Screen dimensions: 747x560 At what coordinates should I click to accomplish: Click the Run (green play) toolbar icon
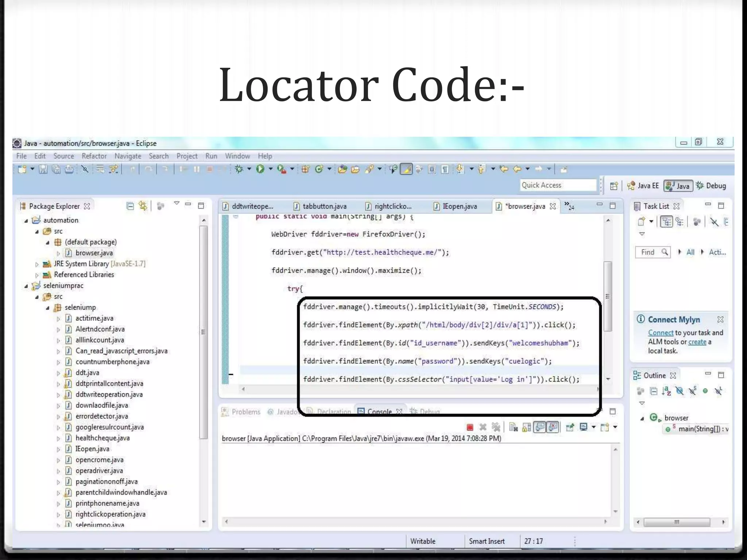[260, 169]
